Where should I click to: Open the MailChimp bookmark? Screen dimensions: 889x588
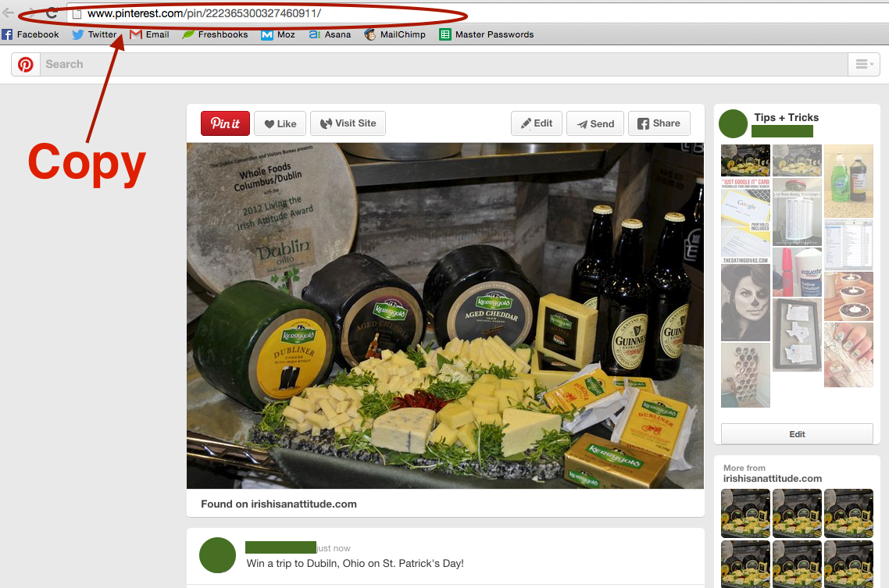(x=395, y=34)
